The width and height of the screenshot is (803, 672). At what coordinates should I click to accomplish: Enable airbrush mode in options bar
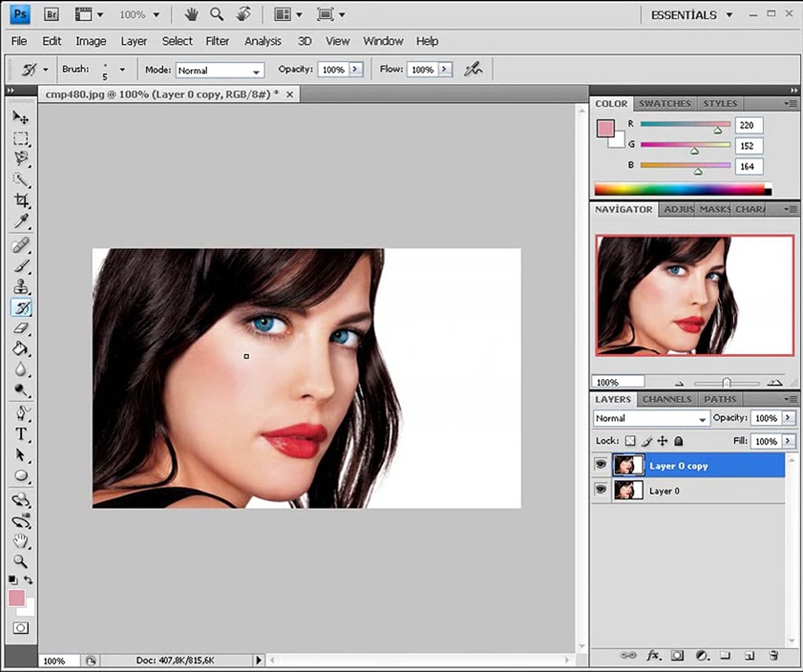(473, 69)
